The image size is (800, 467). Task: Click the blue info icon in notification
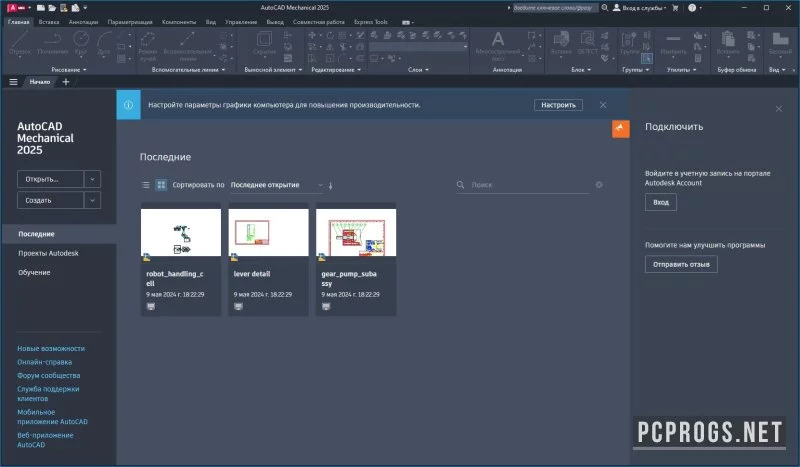(x=129, y=105)
